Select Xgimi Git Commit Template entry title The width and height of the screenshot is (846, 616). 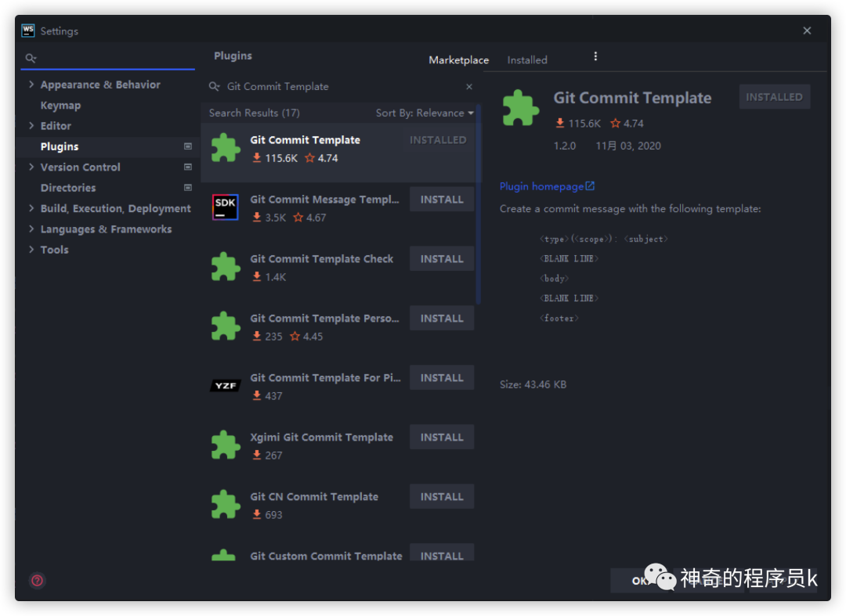(321, 437)
